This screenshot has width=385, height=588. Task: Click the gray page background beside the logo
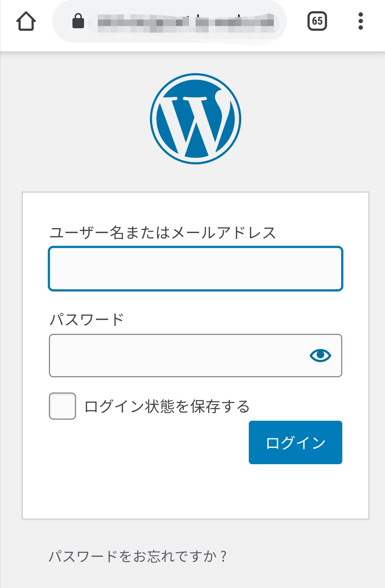(72, 119)
